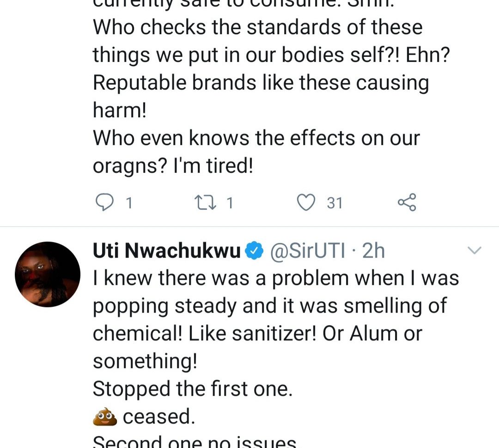Image resolution: width=499 pixels, height=448 pixels.
Task: Retweet the tweet using the retweet icon
Action: (205, 202)
